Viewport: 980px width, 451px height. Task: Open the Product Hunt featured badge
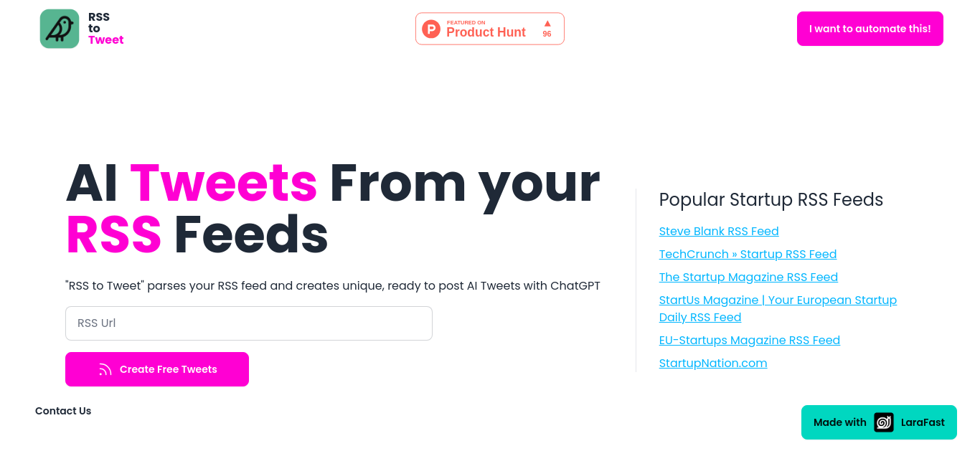click(x=490, y=29)
